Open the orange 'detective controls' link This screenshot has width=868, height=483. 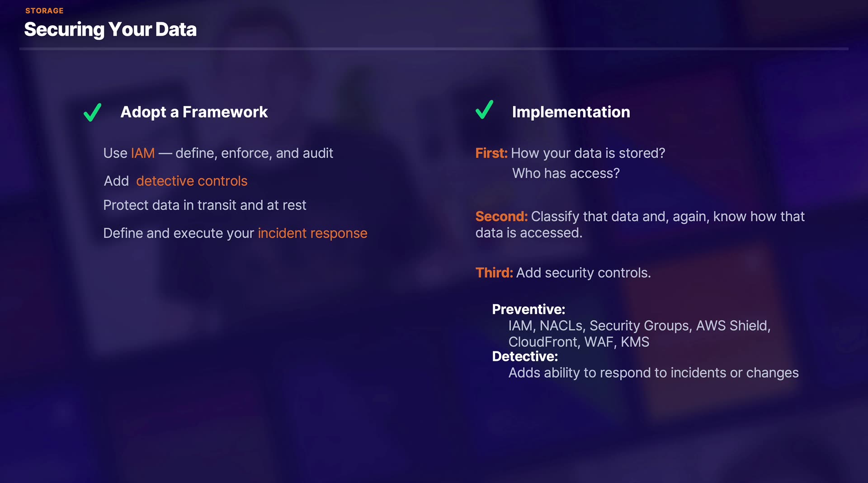point(192,181)
